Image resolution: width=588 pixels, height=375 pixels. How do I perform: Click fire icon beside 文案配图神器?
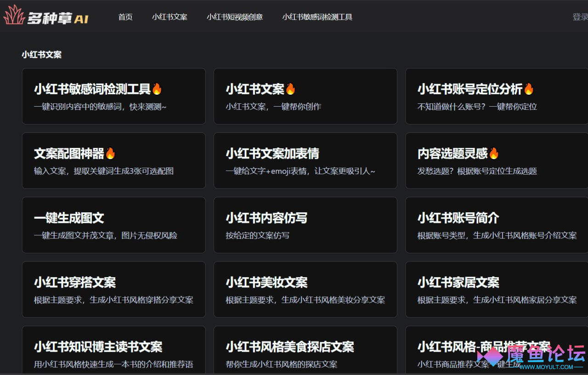(110, 153)
